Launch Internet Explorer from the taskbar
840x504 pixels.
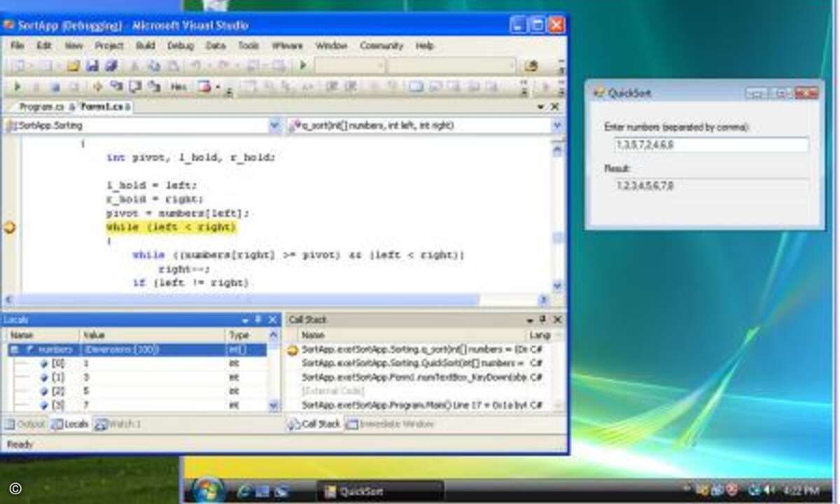coord(244,491)
